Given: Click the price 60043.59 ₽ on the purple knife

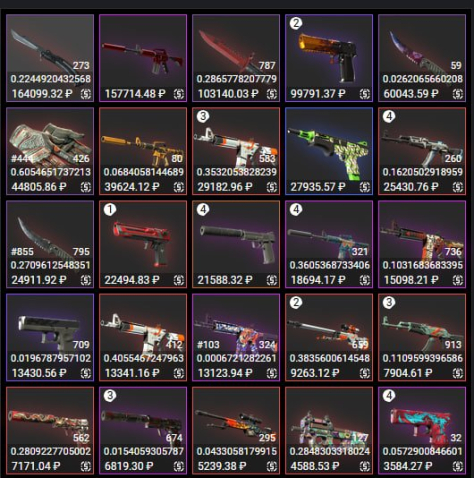Looking at the screenshot, I should point(411,94).
